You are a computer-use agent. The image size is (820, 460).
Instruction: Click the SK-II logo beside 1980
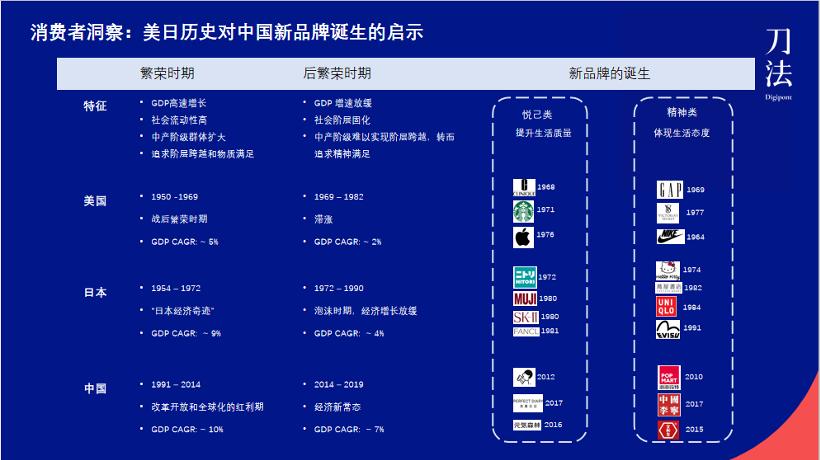(x=526, y=317)
